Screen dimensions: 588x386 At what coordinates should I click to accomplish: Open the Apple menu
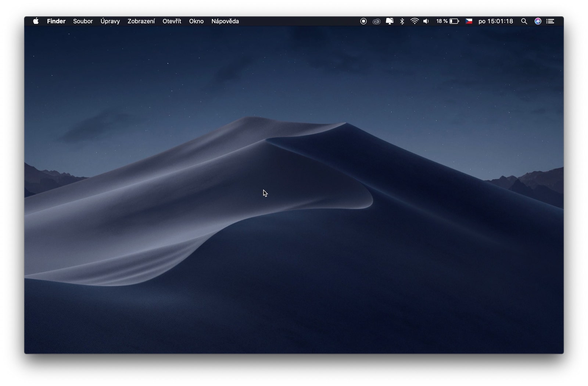point(36,21)
